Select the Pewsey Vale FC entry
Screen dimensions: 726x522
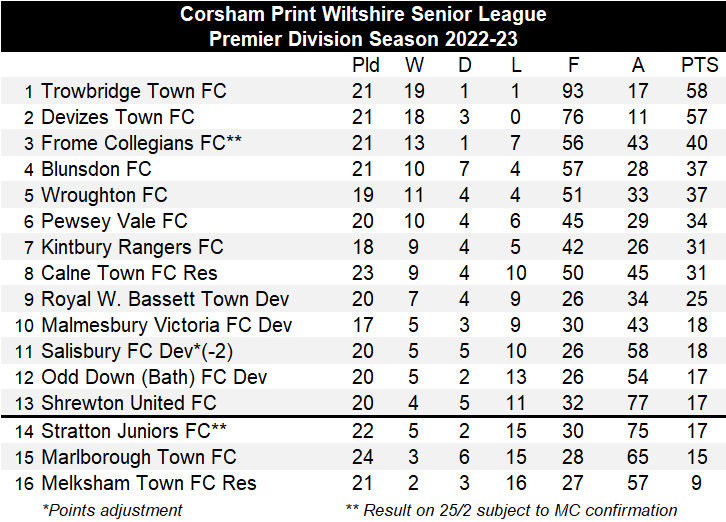114,221
